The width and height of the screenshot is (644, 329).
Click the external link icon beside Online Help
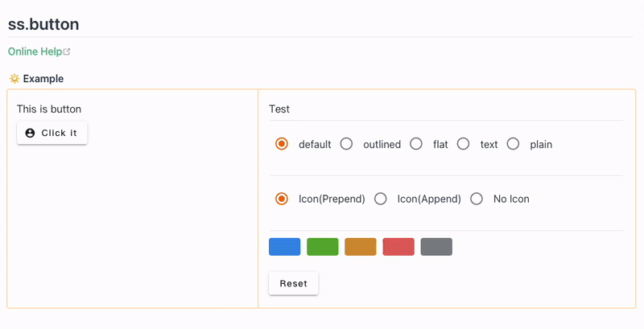(67, 51)
